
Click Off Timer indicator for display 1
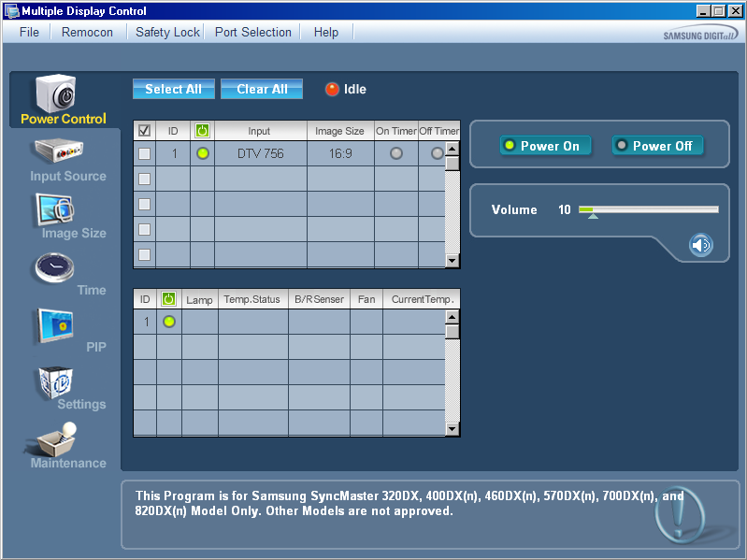(x=437, y=153)
